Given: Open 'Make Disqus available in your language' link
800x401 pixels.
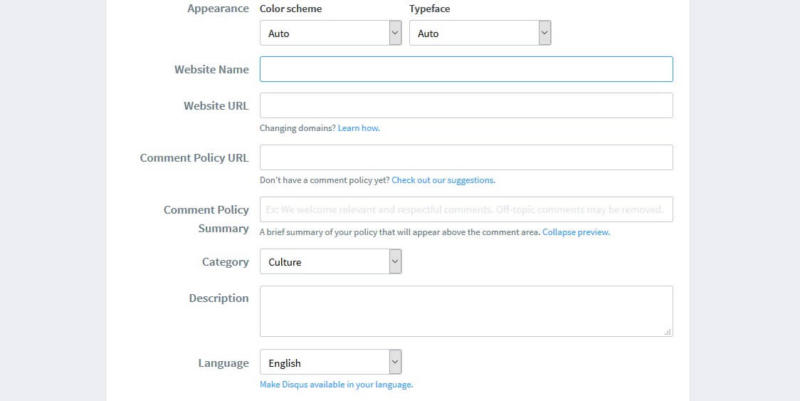Looking at the screenshot, I should (x=336, y=385).
